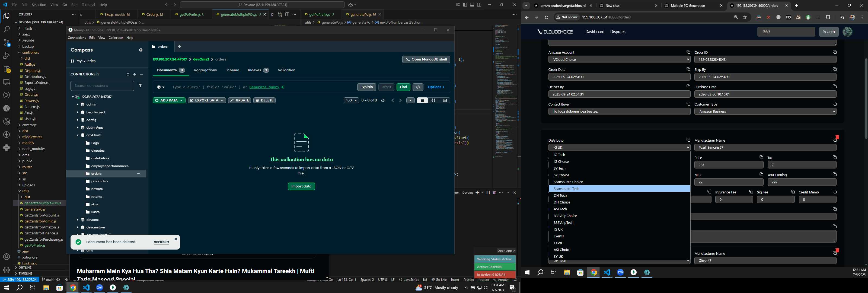
Task: Open the user avatar in CloudChoice header
Action: point(847,32)
